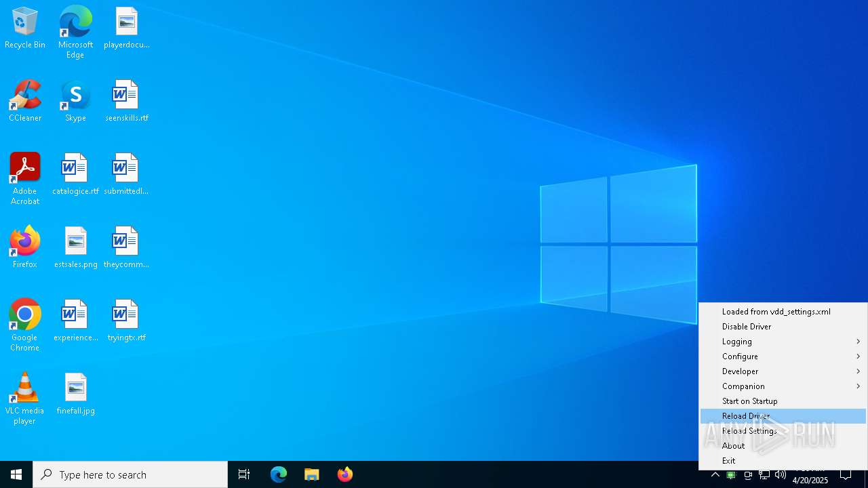Image resolution: width=868 pixels, height=488 pixels.
Task: Select the estsales.png image file
Action: click(x=75, y=248)
